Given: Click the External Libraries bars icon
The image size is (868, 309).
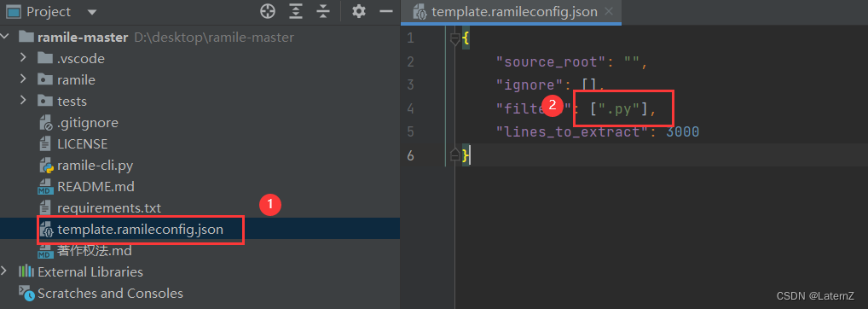Looking at the screenshot, I should tap(26, 271).
